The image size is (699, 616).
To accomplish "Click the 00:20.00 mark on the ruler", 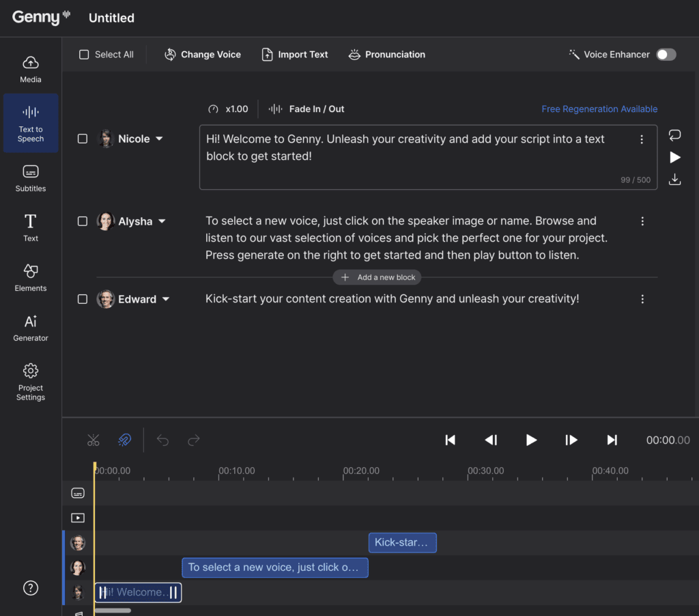I will coord(361,471).
